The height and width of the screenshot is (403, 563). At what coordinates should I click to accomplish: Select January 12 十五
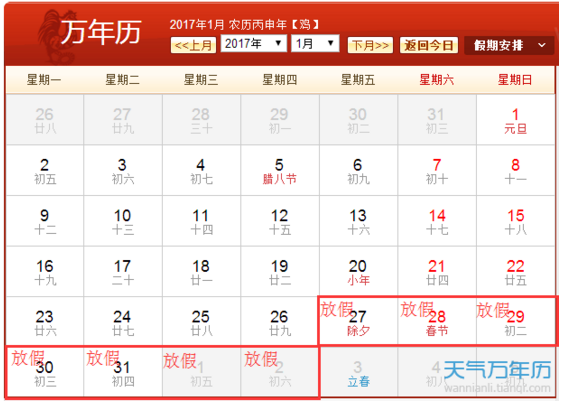coord(280,221)
